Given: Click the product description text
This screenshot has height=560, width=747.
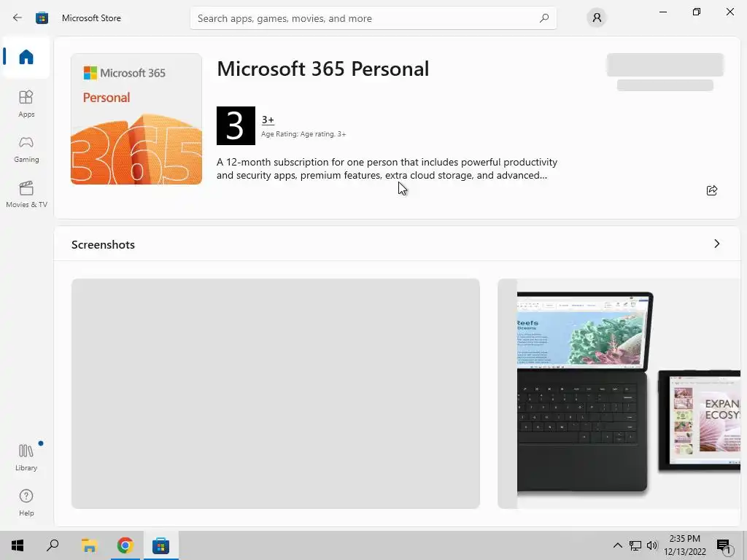Looking at the screenshot, I should click(387, 168).
